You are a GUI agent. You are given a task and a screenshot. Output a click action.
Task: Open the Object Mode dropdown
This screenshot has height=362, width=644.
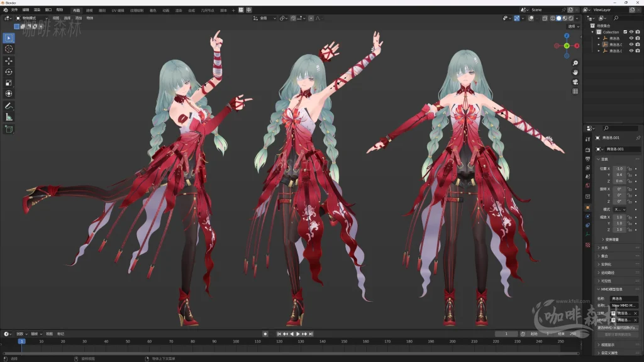31,18
